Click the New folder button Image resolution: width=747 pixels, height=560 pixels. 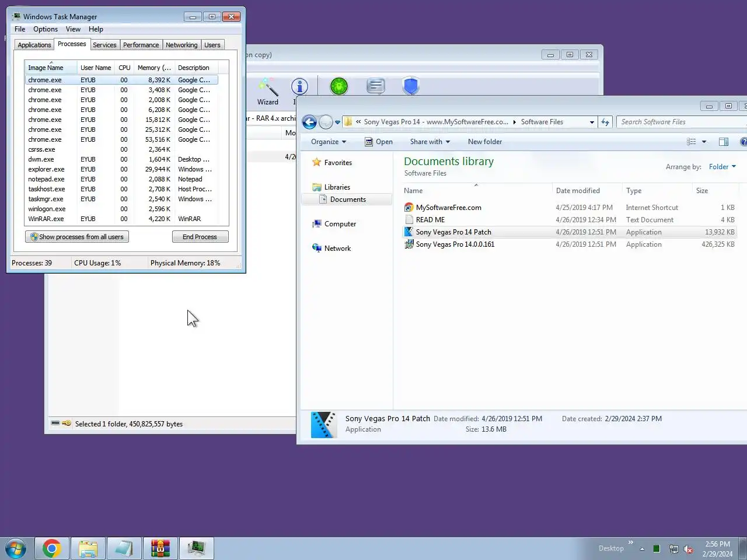pos(485,142)
